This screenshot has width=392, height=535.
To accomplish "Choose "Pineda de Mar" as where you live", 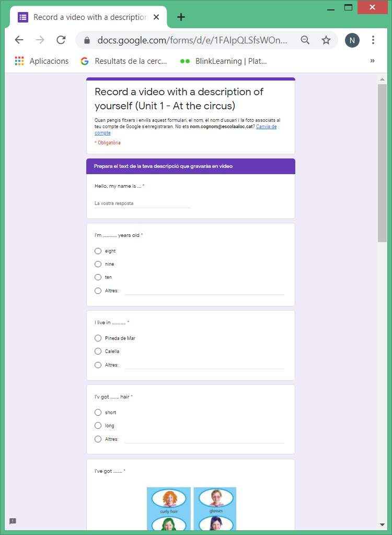I will (98, 338).
